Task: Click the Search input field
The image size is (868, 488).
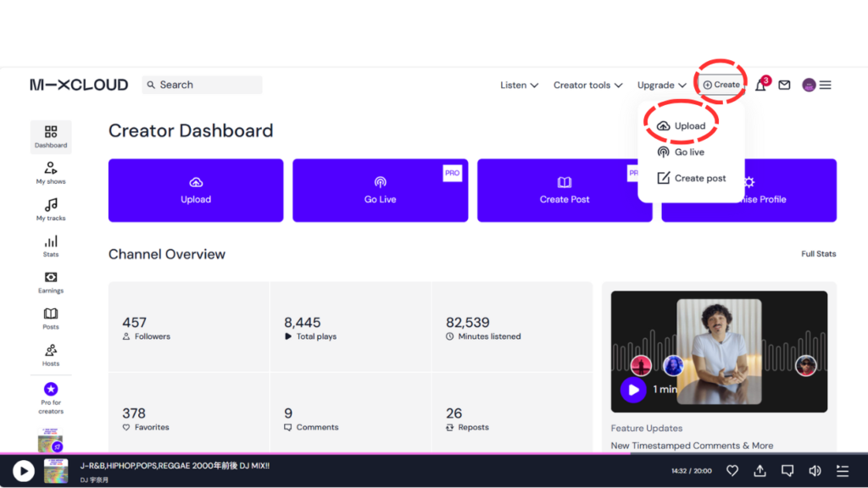Action: click(208, 85)
